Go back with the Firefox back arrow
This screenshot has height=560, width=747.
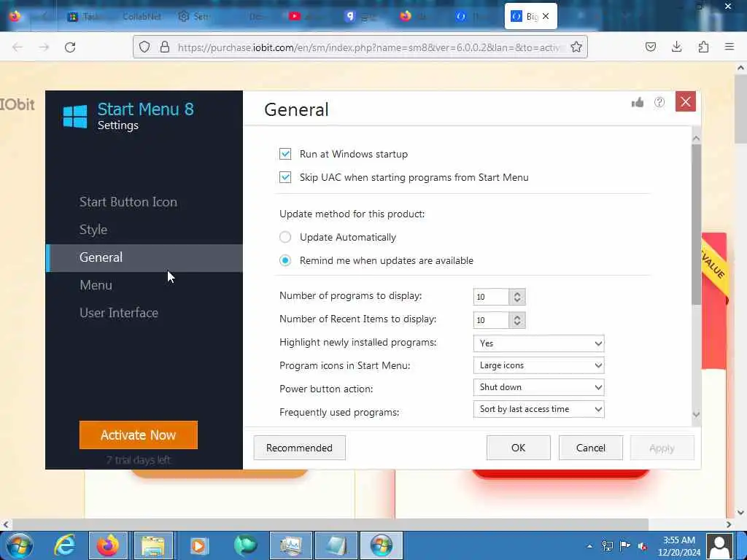(18, 47)
